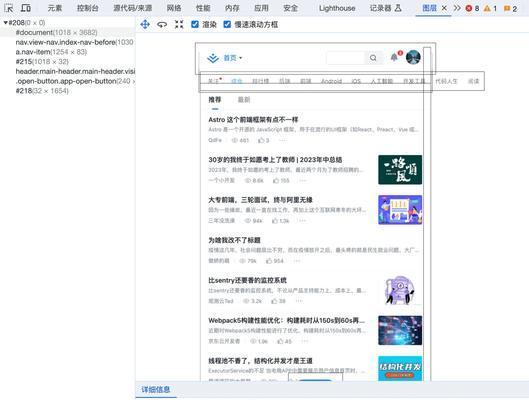The image size is (529, 400).
Task: Click the 结构化并发 article thumbnail
Action: click(x=400, y=368)
